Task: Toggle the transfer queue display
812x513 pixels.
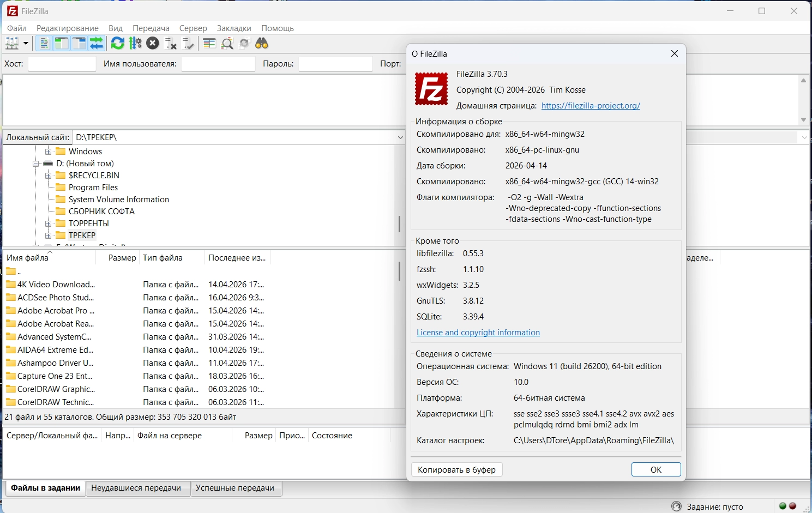Action: (97, 44)
